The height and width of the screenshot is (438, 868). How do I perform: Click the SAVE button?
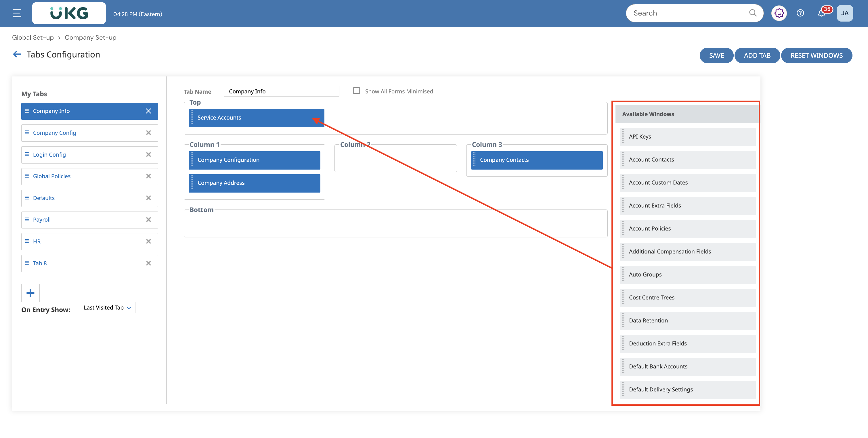click(x=716, y=55)
